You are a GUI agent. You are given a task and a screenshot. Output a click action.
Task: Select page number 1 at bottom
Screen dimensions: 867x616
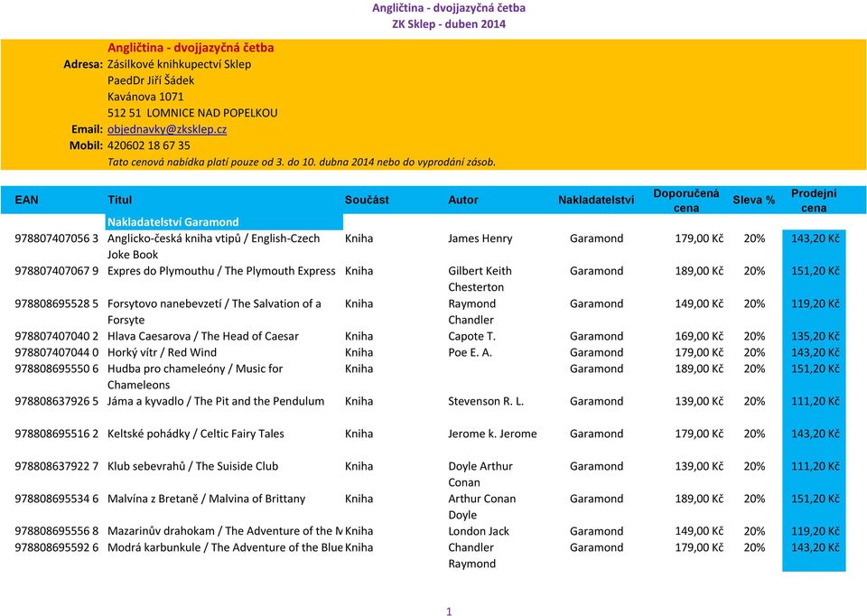pyautogui.click(x=449, y=611)
